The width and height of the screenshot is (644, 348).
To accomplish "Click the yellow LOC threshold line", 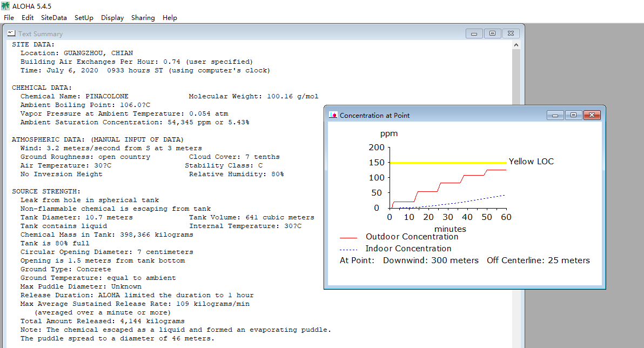I will click(x=448, y=163).
